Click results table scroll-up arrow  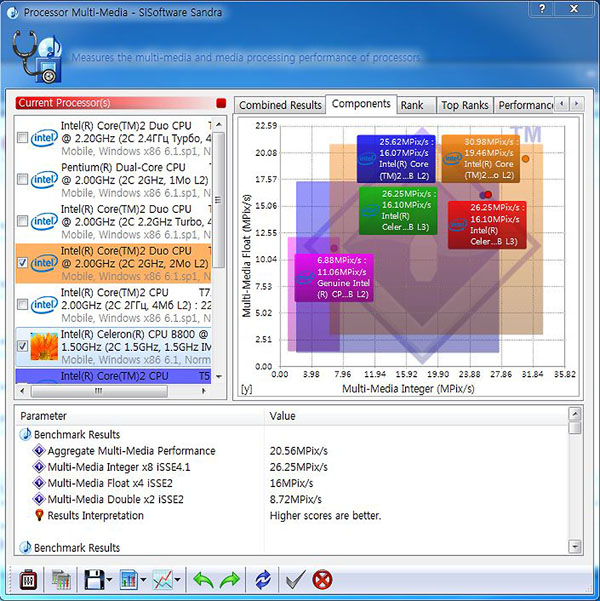575,414
